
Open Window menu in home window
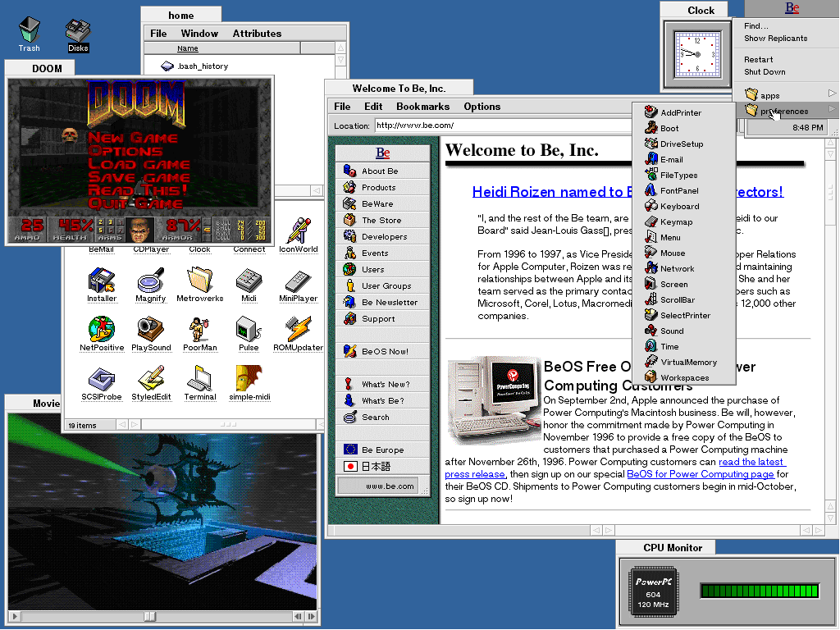click(199, 33)
